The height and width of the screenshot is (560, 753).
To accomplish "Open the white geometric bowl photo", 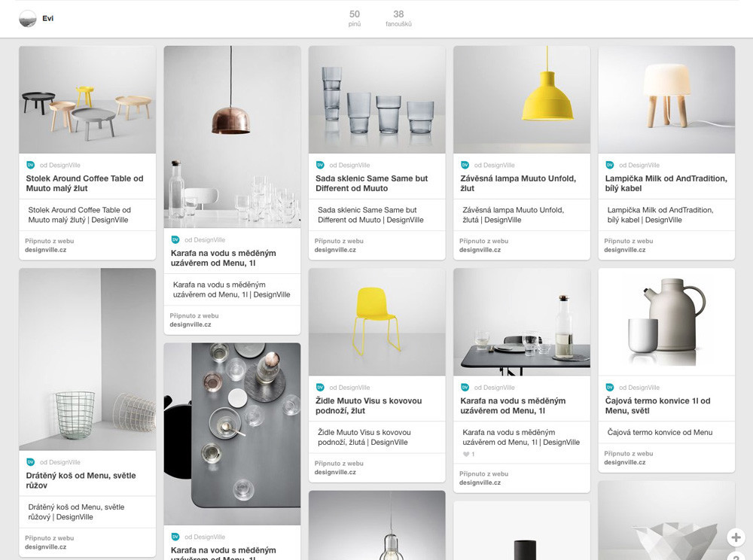I will pos(666,521).
